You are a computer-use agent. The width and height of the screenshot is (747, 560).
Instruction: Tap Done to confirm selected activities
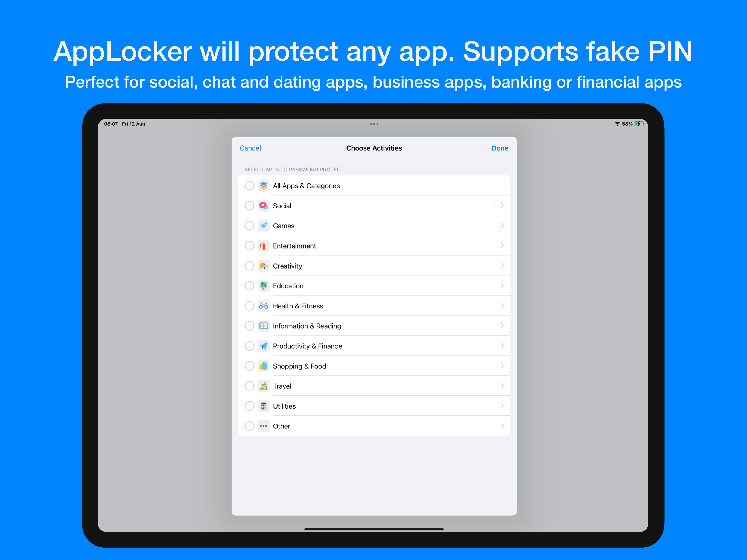[500, 148]
